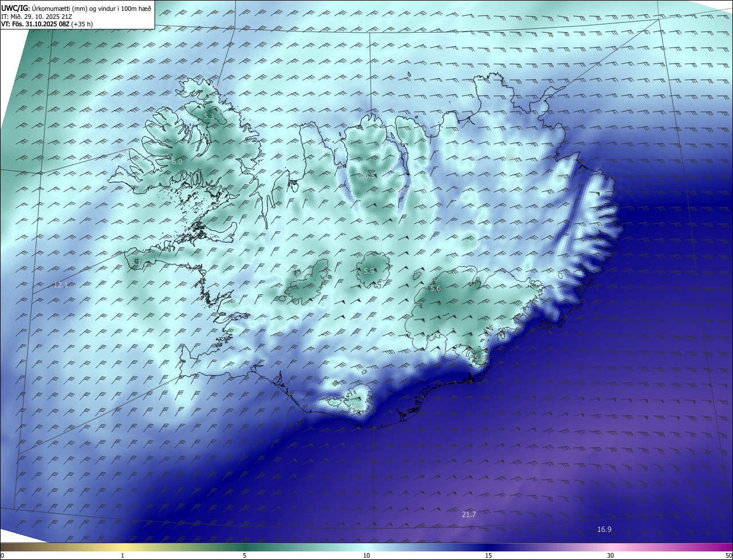Click the 15 tick on the color scale
The width and height of the screenshot is (733, 560).
pos(488,555)
